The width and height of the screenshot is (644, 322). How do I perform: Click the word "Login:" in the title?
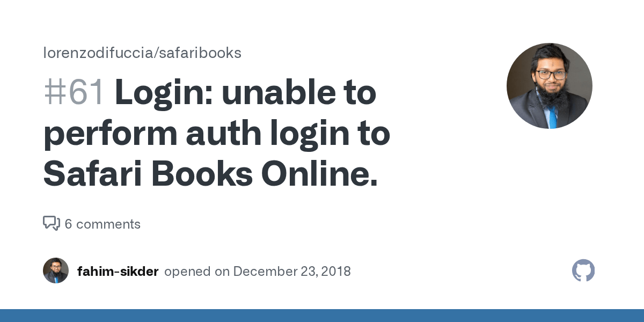(164, 94)
